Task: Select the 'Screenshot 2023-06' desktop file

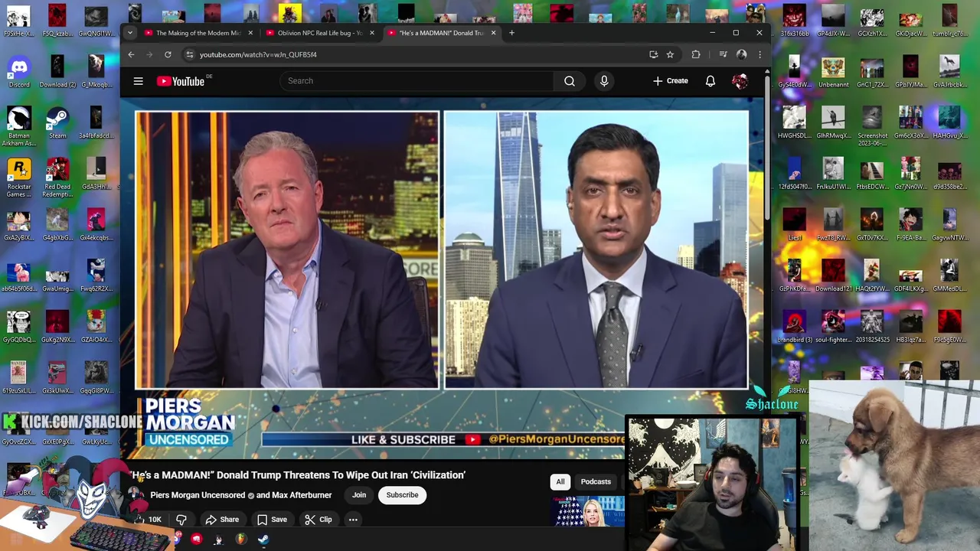Action: tap(872, 126)
